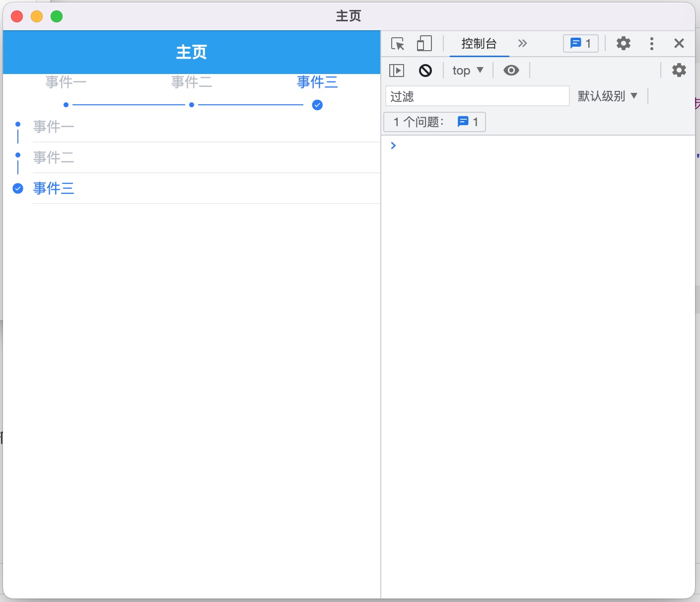Select 事件三 in the horizontal steps bar

317,82
